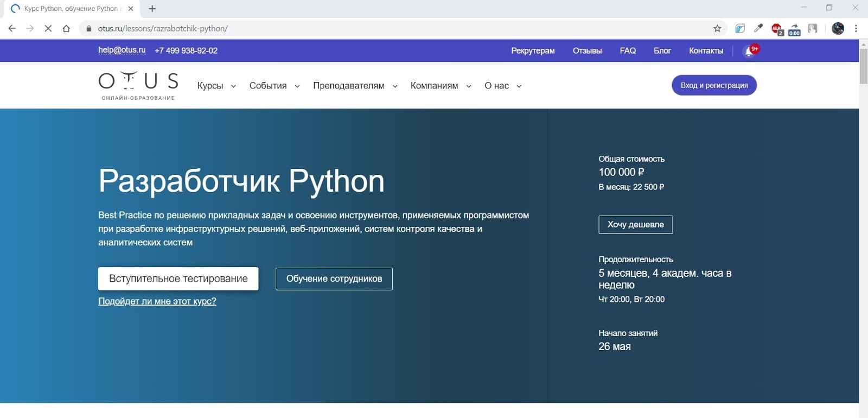The image size is (868, 418).
Task: Open the Контакты page
Action: (706, 50)
